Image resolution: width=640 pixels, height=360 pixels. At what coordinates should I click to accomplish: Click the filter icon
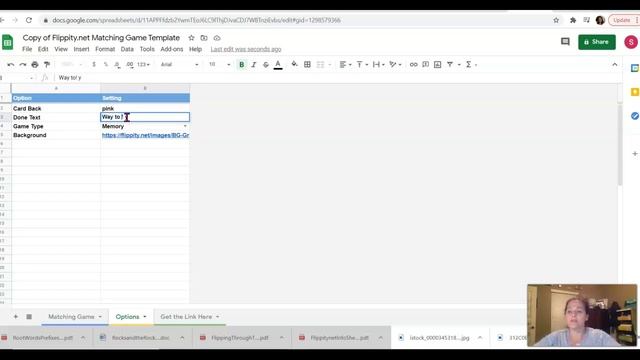450,64
